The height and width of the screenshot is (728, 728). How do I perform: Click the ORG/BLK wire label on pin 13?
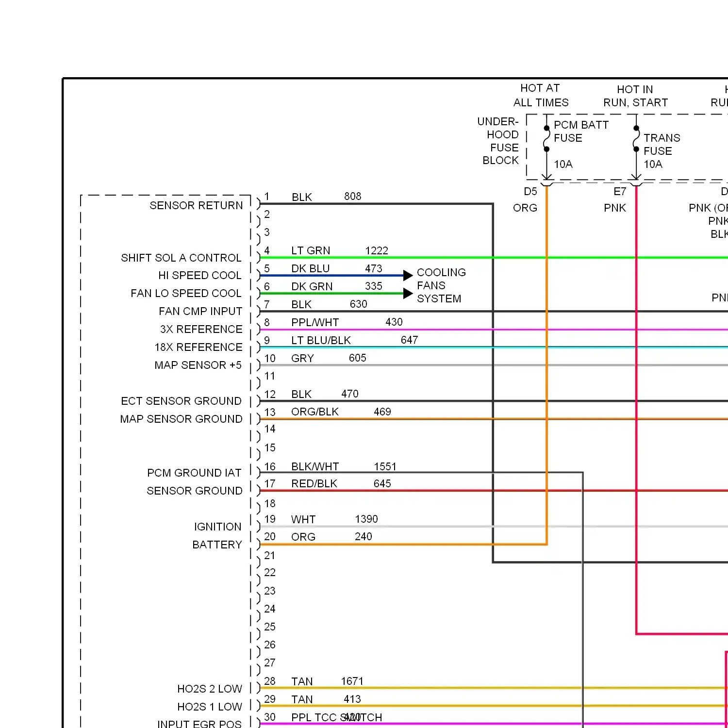coord(315,412)
